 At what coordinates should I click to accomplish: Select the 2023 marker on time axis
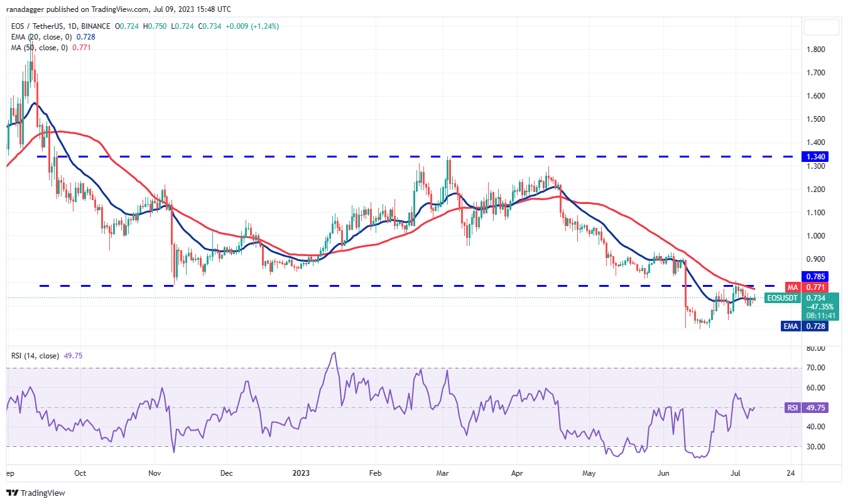pyautogui.click(x=301, y=473)
